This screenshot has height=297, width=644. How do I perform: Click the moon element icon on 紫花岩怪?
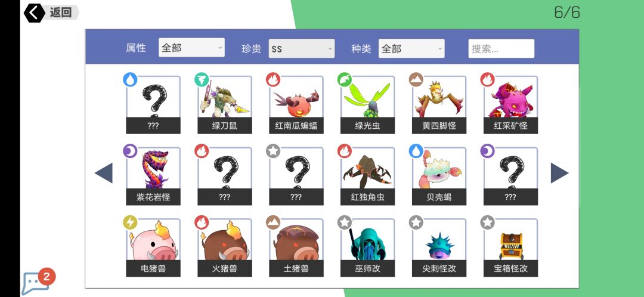[130, 151]
